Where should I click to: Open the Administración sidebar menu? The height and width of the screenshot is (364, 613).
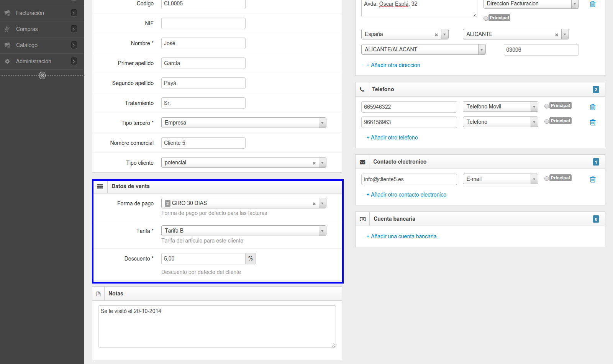(42, 61)
